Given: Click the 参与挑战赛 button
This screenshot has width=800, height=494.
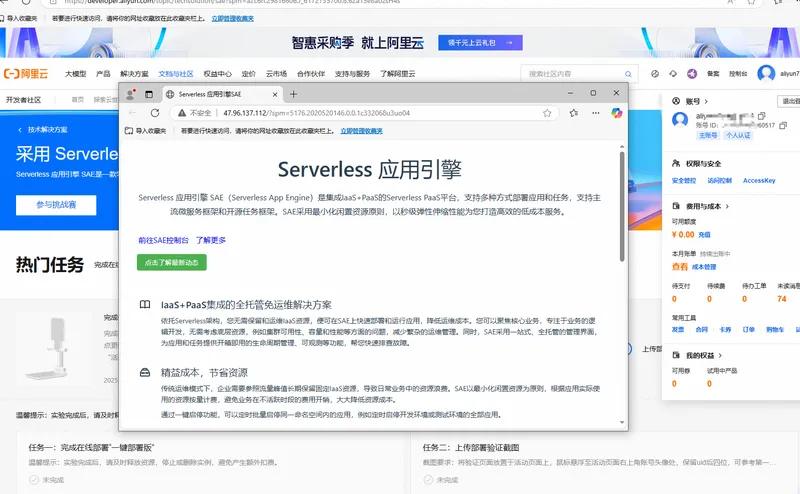Looking at the screenshot, I should 56,205.
